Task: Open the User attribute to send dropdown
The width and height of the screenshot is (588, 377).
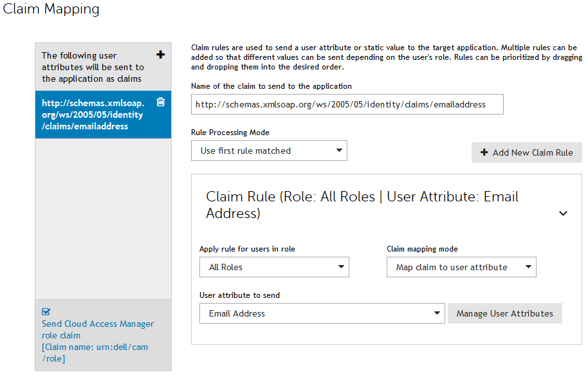Action: [322, 313]
